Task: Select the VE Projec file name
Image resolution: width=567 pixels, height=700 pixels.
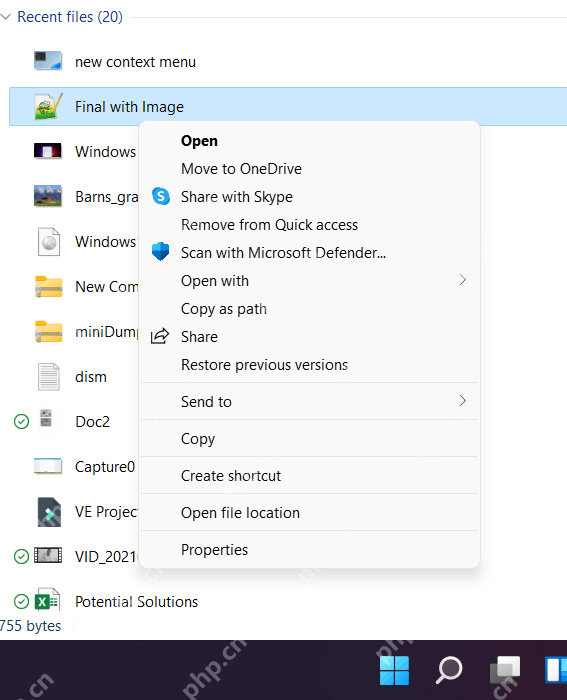Action: point(107,512)
